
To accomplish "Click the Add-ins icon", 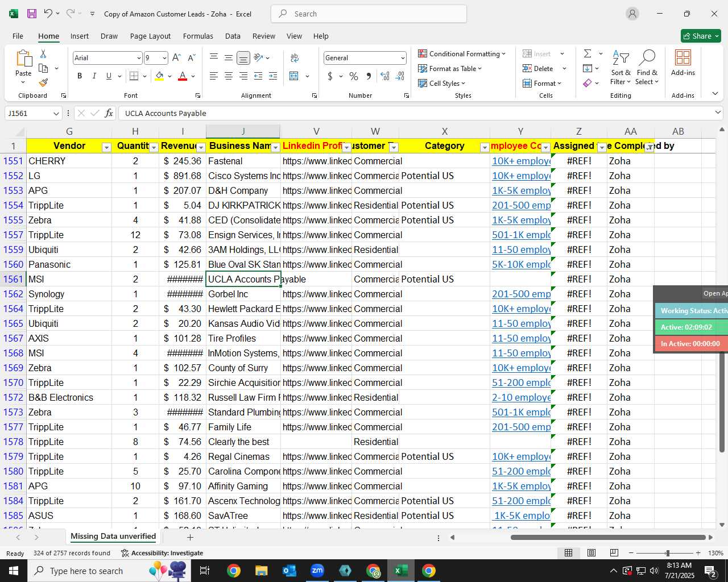I will click(x=683, y=63).
